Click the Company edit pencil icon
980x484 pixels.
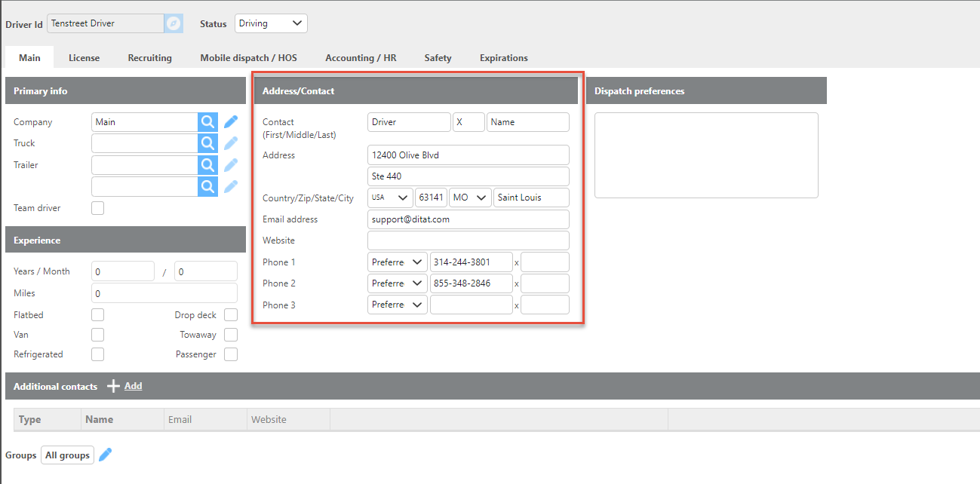point(231,122)
